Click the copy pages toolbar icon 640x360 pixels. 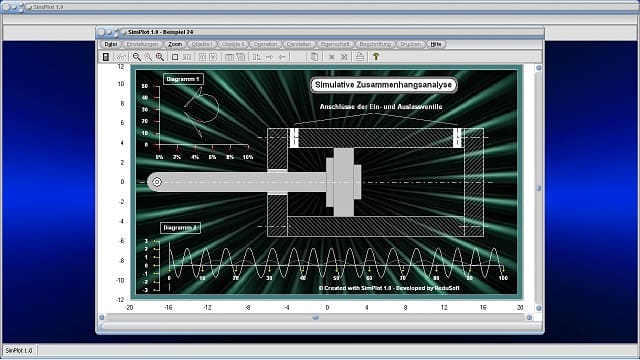(314, 57)
